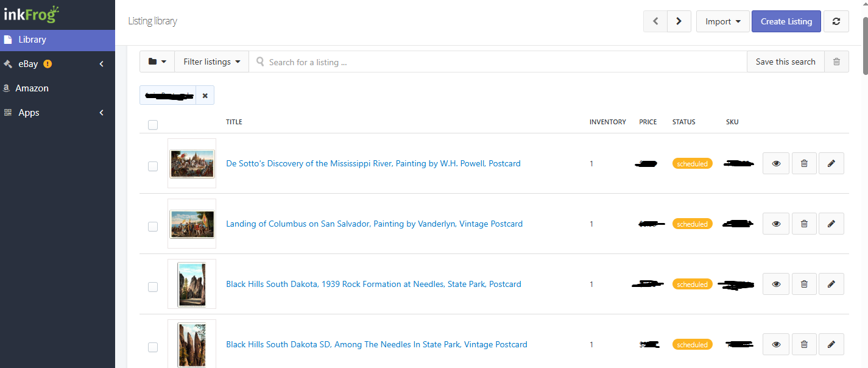Toggle the select-all checkbox in table header
The height and width of the screenshot is (368, 868).
(x=153, y=125)
